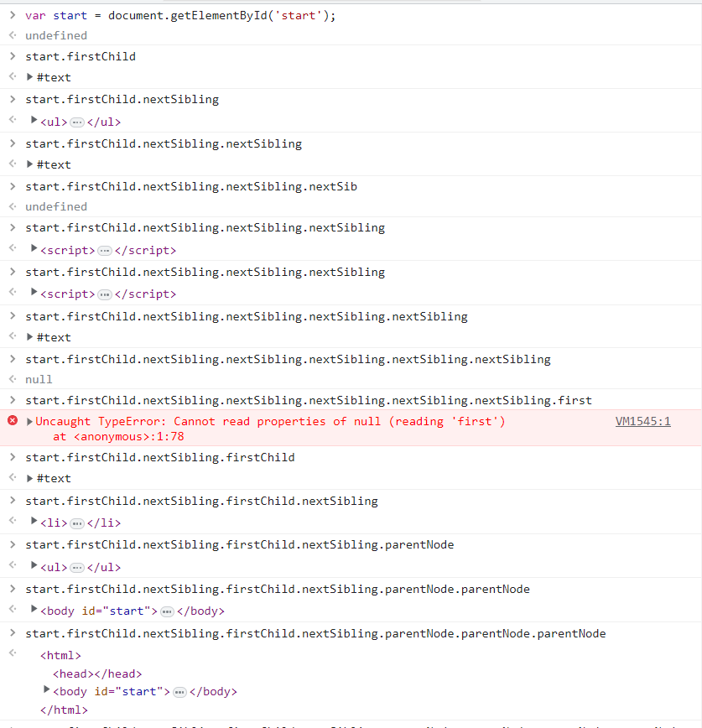Image resolution: width=702 pixels, height=728 pixels.
Task: Click ellipsis button inside the li element
Action: click(77, 523)
